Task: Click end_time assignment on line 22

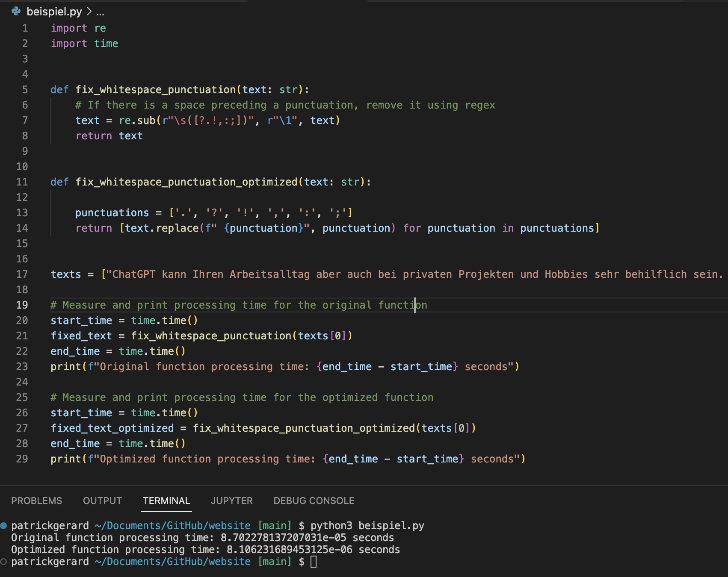Action: pos(118,351)
